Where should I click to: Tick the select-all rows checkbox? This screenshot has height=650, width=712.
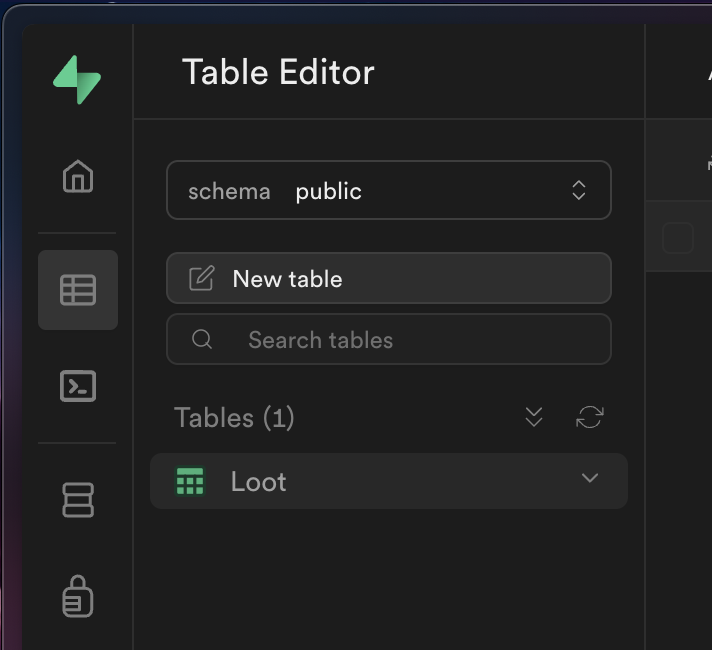pyautogui.click(x=677, y=238)
